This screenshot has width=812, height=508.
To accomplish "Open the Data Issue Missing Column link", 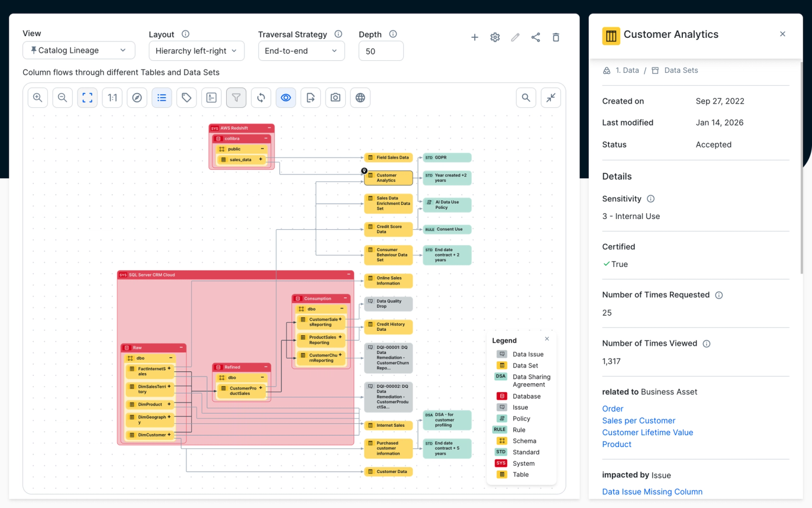I will [652, 492].
